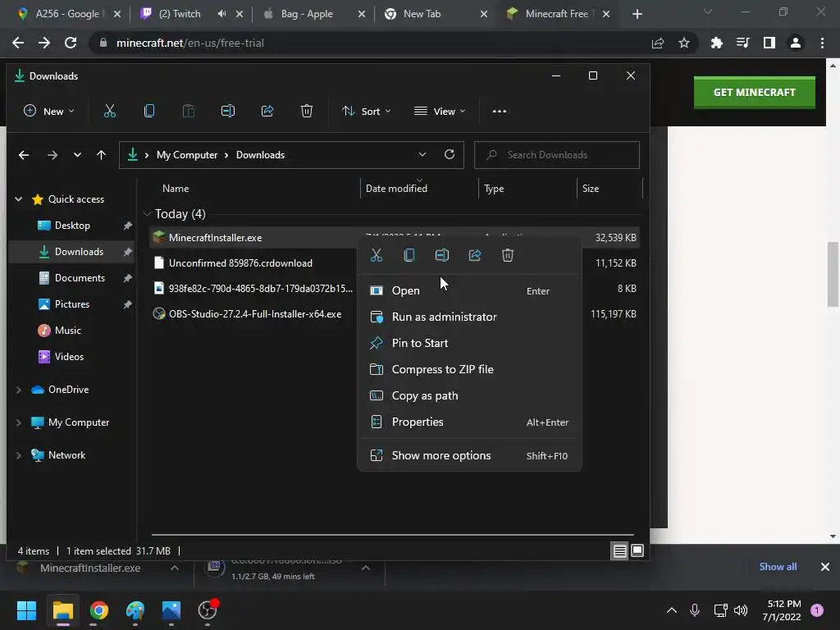Viewport: 840px width, 630px height.
Task: Open MinecraftInstaller.exe download options chevron
Action: coord(175,568)
